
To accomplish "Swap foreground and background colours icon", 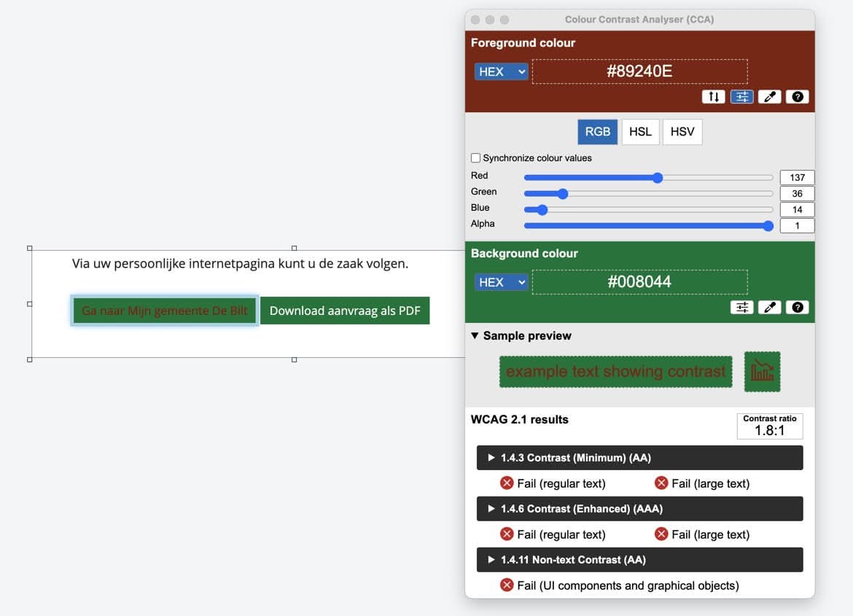I will click(x=713, y=97).
